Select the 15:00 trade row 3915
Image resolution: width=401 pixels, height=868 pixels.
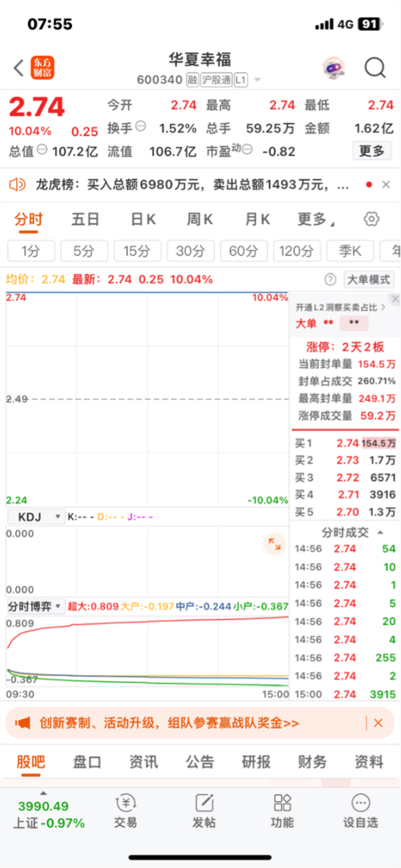[345, 694]
